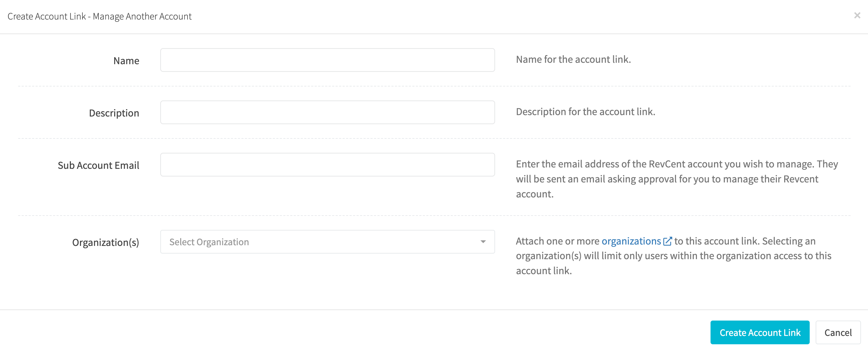Click the Sub Account Email field
This screenshot has width=868, height=353.
coord(328,165)
